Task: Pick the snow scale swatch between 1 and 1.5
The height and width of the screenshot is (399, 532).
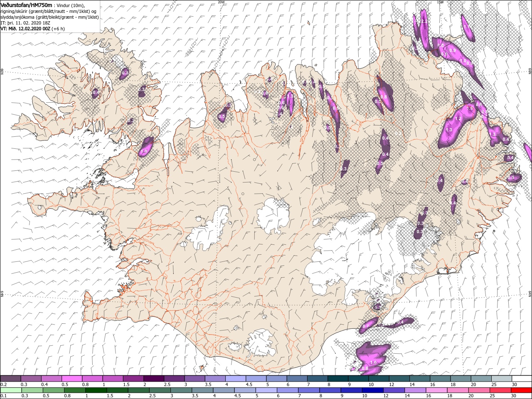Action: [x=113, y=379]
